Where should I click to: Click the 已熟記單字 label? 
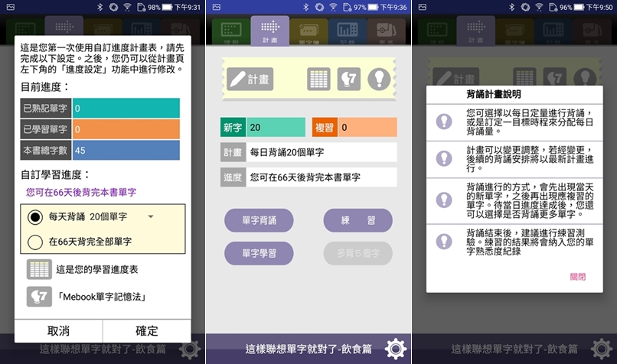click(46, 108)
